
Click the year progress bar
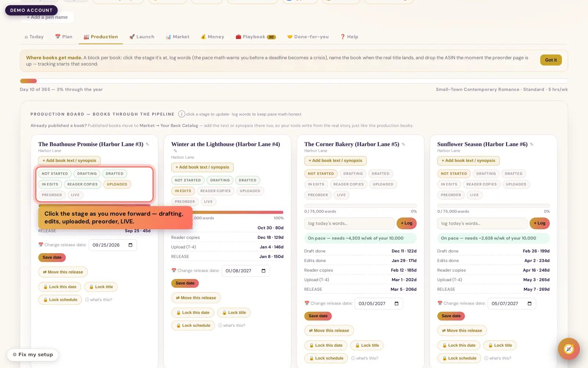pyautogui.click(x=294, y=81)
